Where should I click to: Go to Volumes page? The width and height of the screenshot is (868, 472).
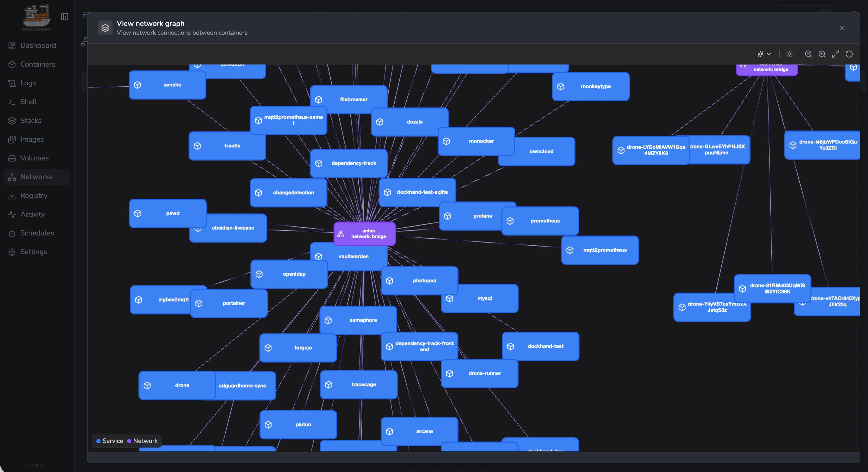tap(37, 158)
